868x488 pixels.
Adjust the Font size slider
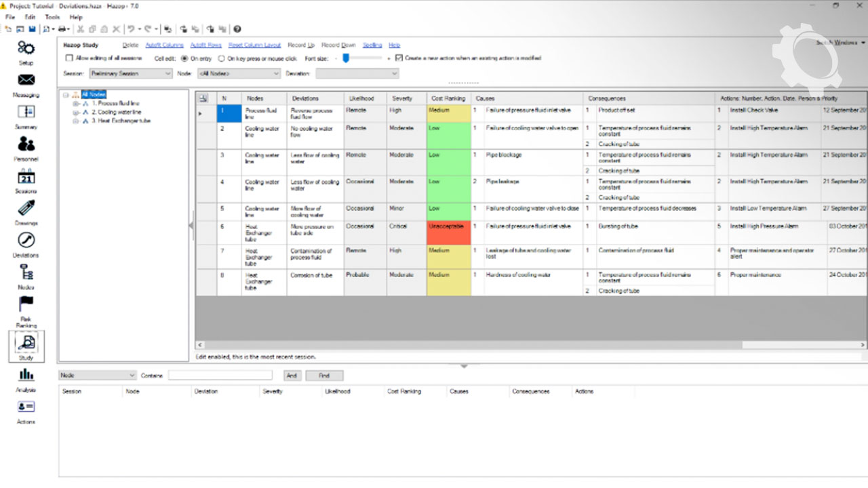[346, 59]
